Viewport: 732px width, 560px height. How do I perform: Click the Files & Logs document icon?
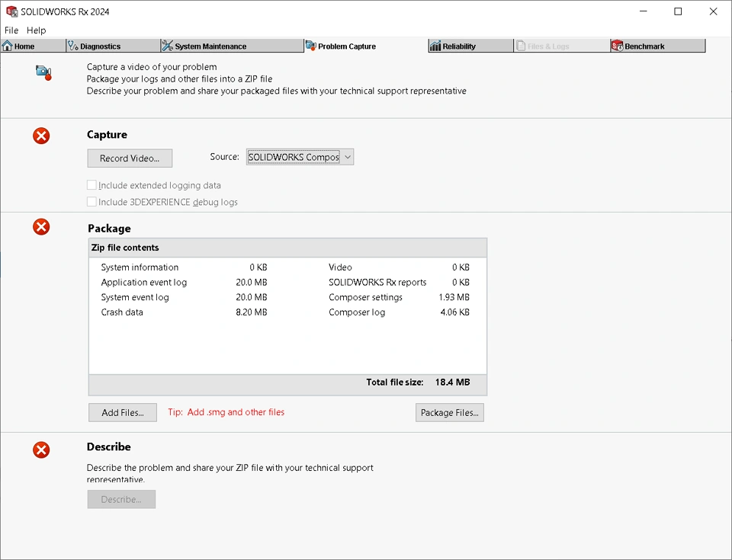pos(521,46)
